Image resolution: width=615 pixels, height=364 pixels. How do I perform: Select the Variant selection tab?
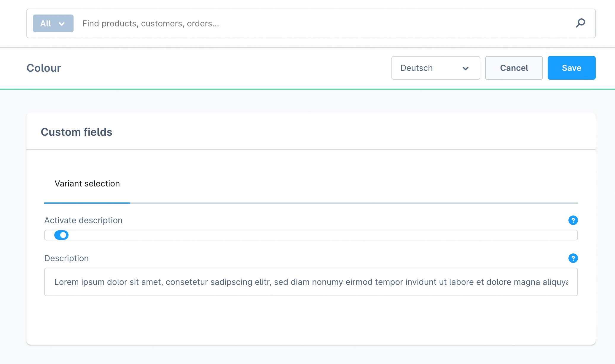point(87,183)
